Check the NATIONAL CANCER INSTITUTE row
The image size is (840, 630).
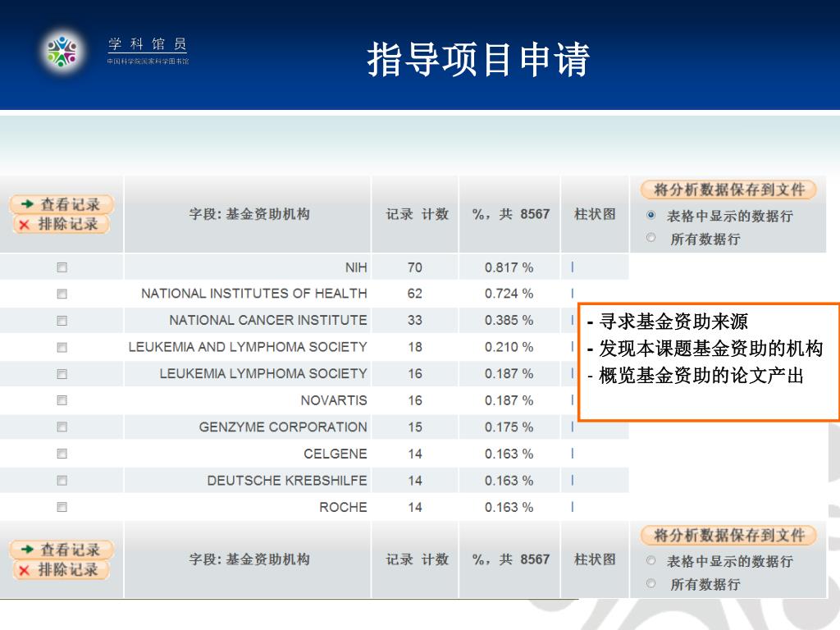pos(62,321)
